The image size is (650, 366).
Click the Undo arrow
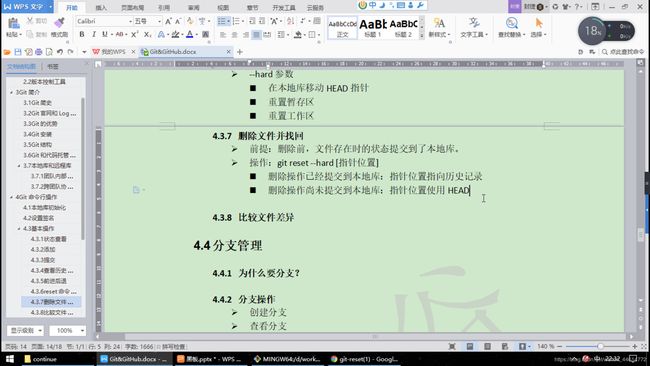60,52
